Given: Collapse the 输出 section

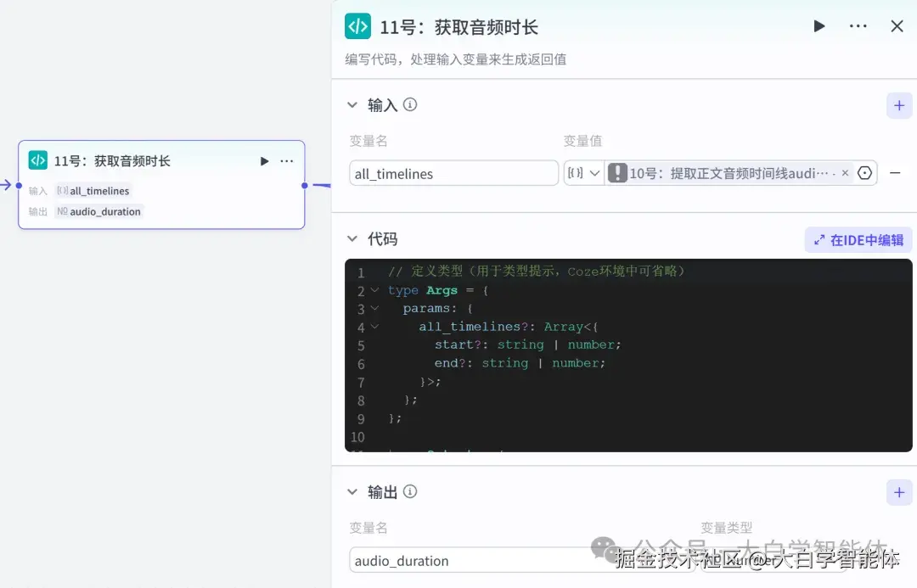Looking at the screenshot, I should click(353, 492).
